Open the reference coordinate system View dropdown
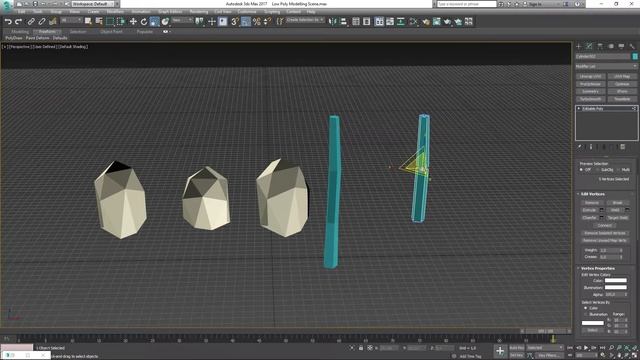This screenshot has height=360, width=640. (182, 20)
